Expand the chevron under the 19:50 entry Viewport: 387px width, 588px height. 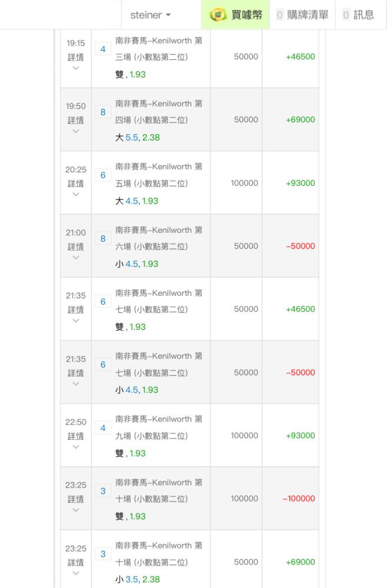(x=76, y=131)
